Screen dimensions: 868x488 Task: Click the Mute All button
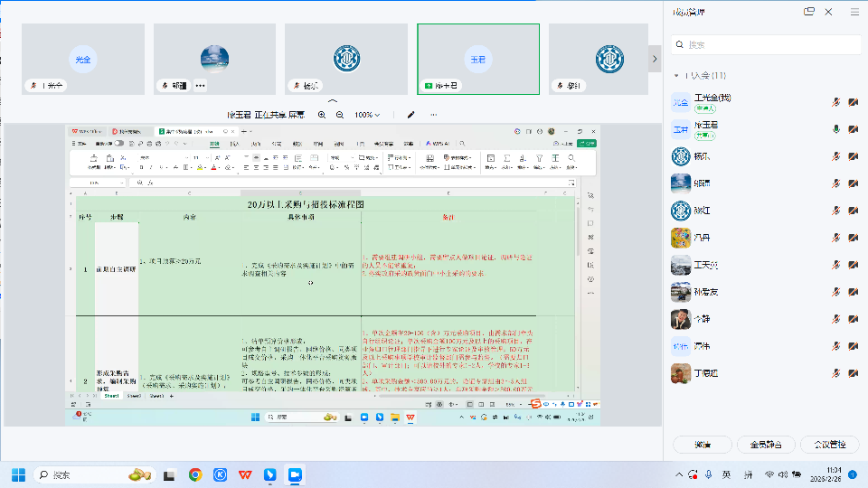[x=766, y=445]
